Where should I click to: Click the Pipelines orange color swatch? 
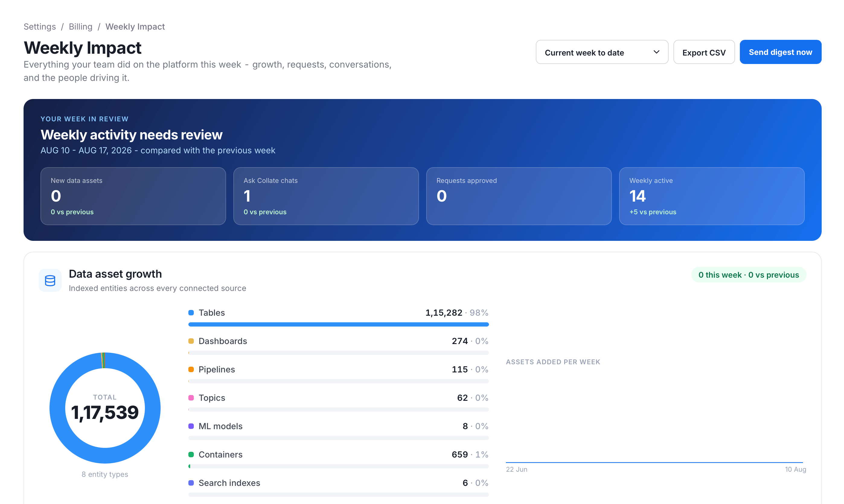point(191,369)
